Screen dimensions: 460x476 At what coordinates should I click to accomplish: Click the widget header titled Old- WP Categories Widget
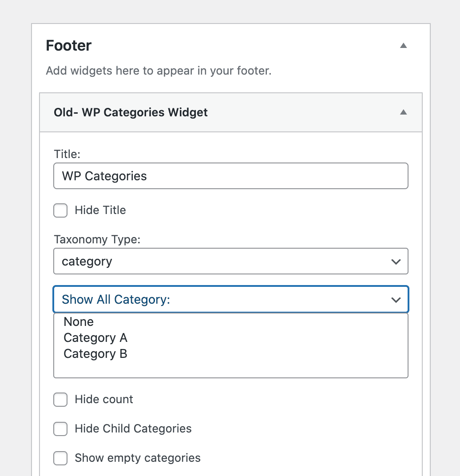130,112
